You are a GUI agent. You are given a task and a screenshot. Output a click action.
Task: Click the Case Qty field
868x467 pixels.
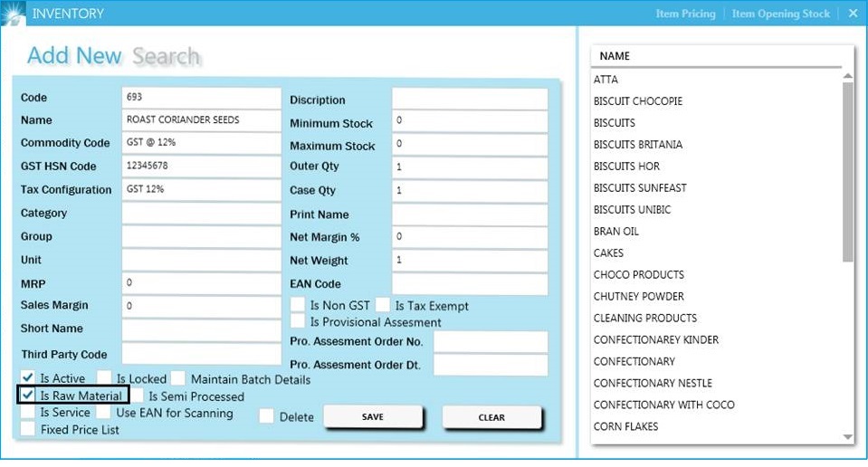(470, 191)
